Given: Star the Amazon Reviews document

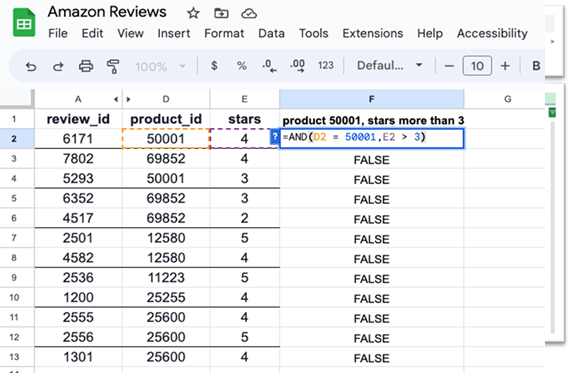Looking at the screenshot, I should (193, 14).
